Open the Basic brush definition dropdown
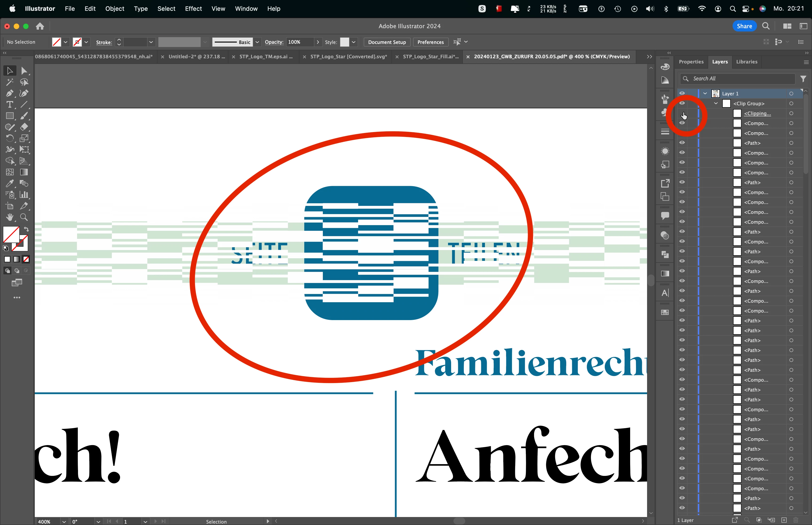Screen dimensions: 812x525 pos(257,42)
